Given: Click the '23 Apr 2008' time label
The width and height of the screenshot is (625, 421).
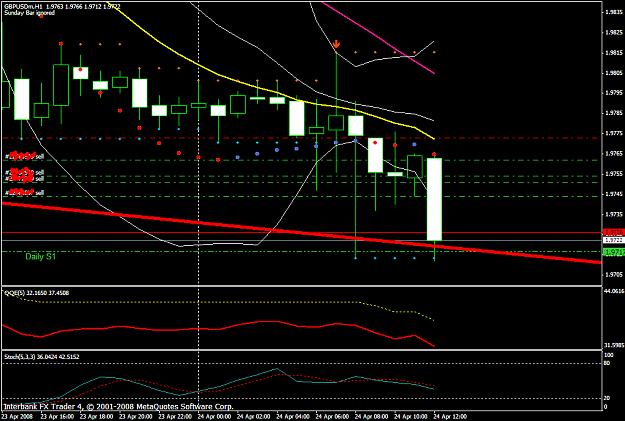Looking at the screenshot, I should point(15,417).
